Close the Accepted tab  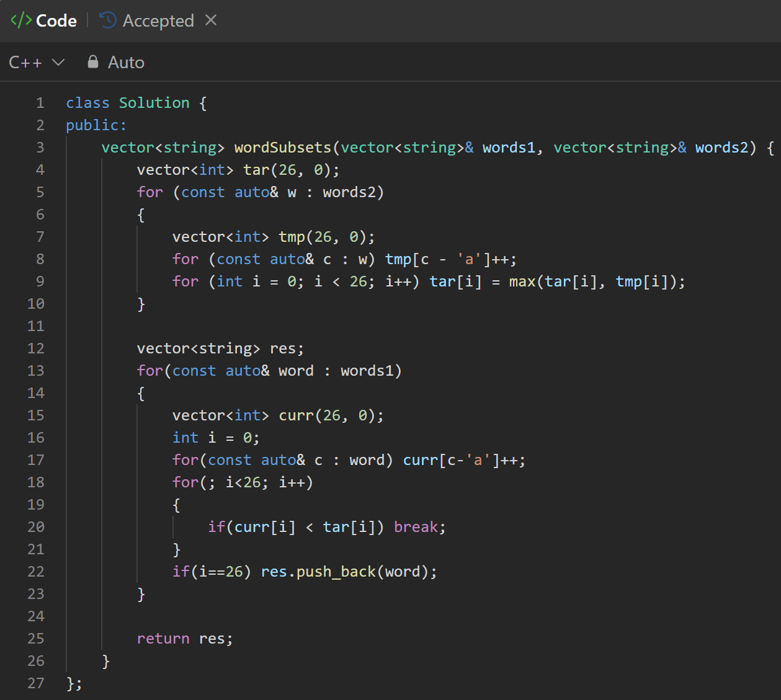[211, 20]
